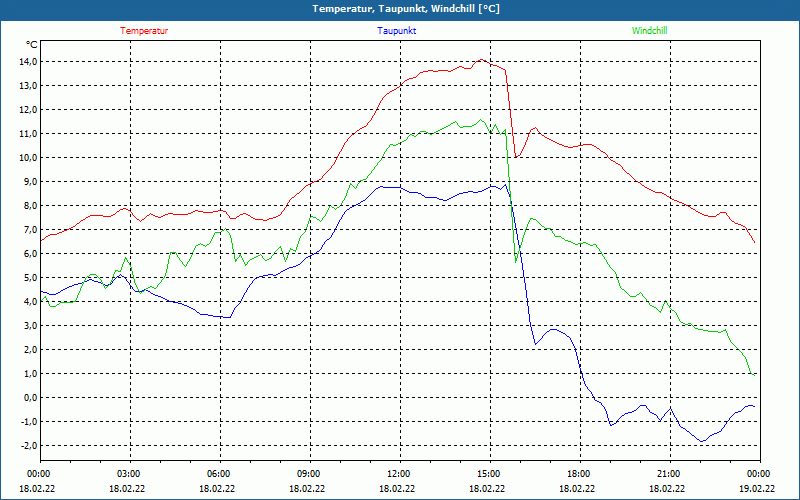Click the 9,0 y-axis value
Image resolution: width=800 pixels, height=500 pixels.
31,182
